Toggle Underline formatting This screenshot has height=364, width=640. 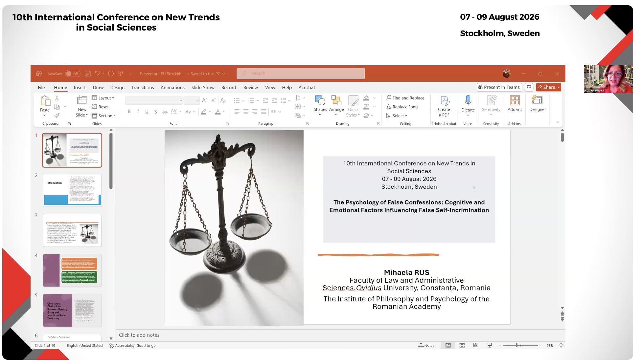pyautogui.click(x=147, y=112)
